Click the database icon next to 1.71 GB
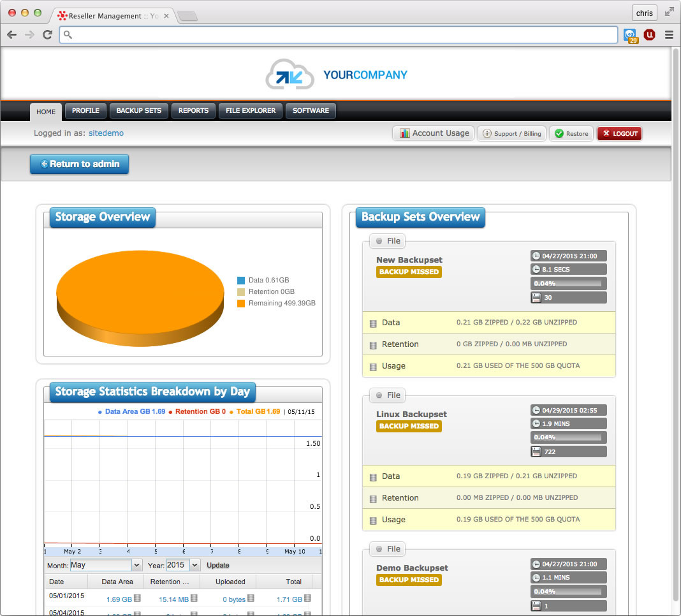 [307, 598]
